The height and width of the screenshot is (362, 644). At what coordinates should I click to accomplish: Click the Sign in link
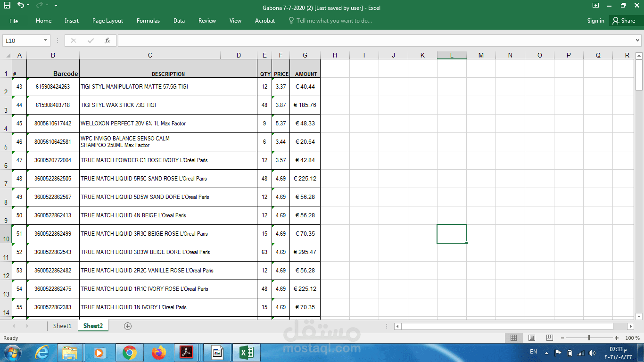595,21
